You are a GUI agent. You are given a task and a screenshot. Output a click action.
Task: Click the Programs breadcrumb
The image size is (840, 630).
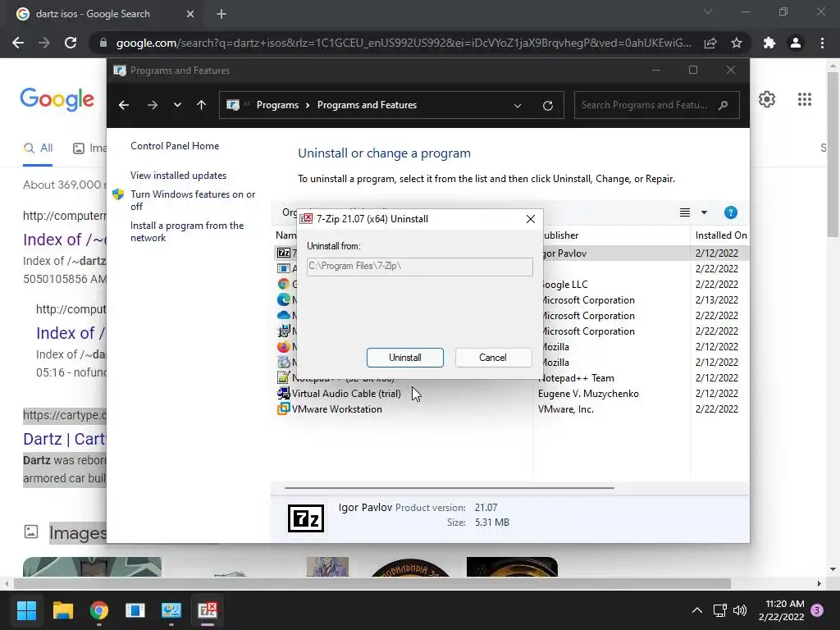coord(277,105)
